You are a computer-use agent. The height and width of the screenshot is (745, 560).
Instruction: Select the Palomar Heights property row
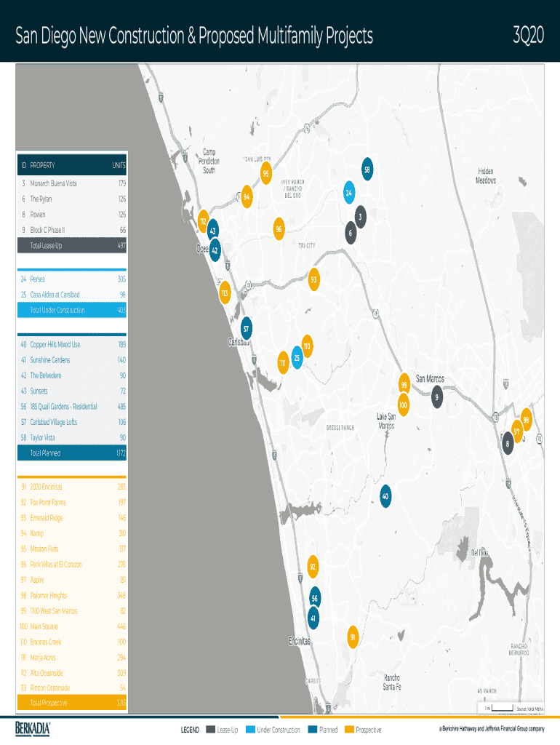point(72,595)
